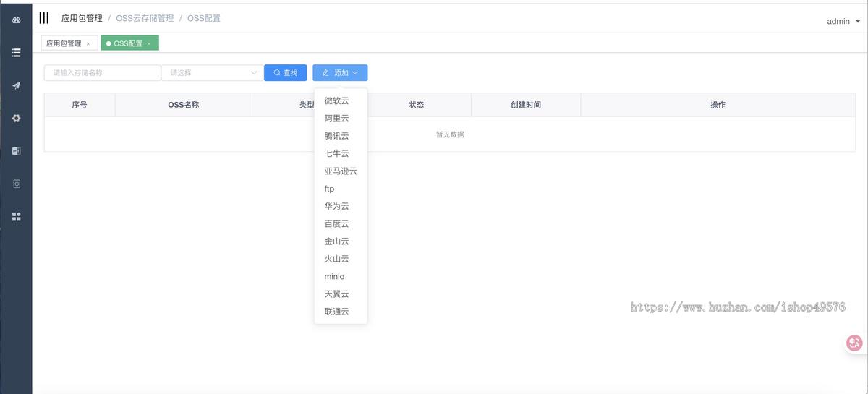Focus the storage name input field

coord(102,73)
